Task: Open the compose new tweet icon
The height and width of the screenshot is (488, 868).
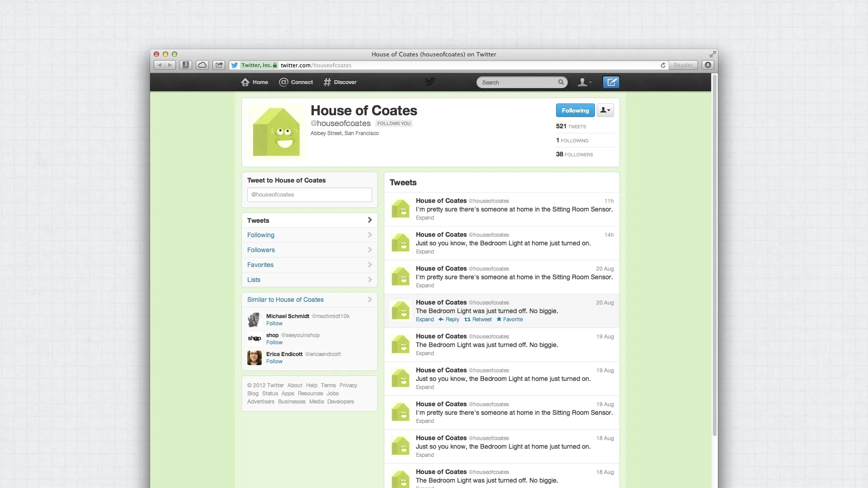Action: pos(611,82)
